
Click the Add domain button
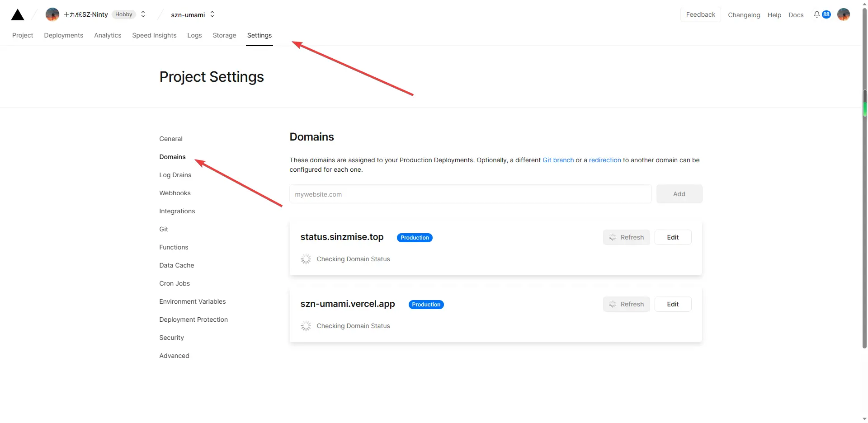click(679, 194)
